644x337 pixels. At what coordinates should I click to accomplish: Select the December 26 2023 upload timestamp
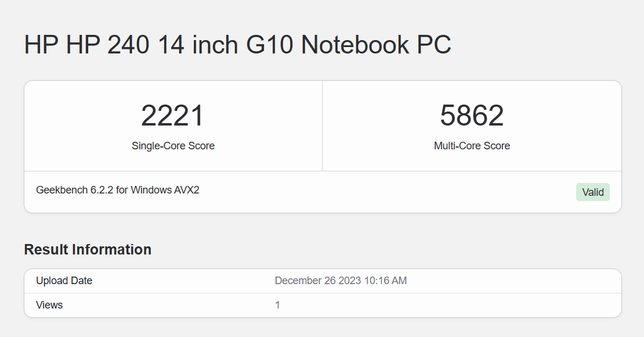(341, 281)
